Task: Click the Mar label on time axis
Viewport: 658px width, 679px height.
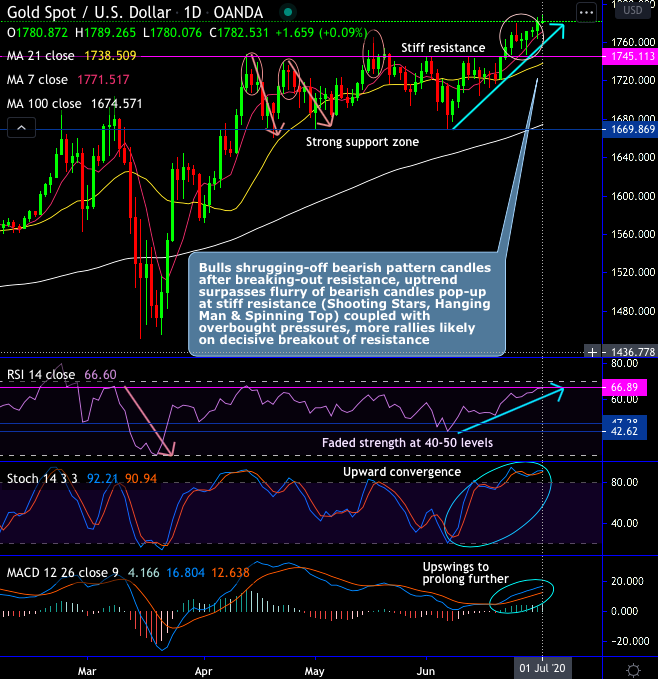Action: pyautogui.click(x=87, y=671)
